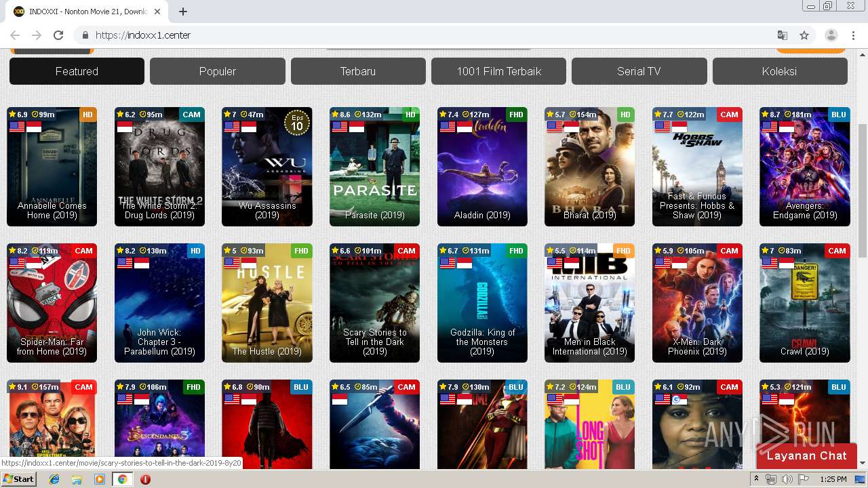Open Spider-Man: Far from Home poster

[52, 303]
